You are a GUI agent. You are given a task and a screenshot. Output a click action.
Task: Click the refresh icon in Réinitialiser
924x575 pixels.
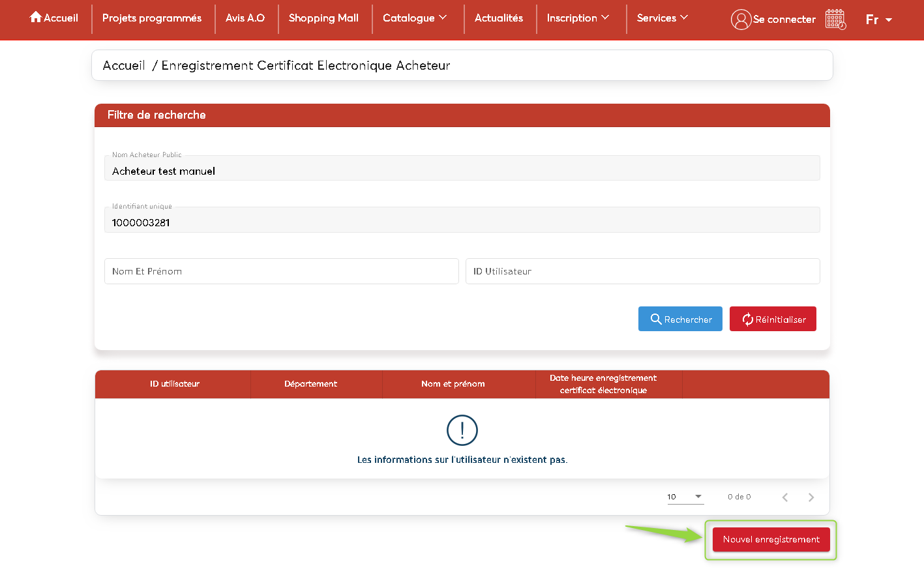(747, 319)
